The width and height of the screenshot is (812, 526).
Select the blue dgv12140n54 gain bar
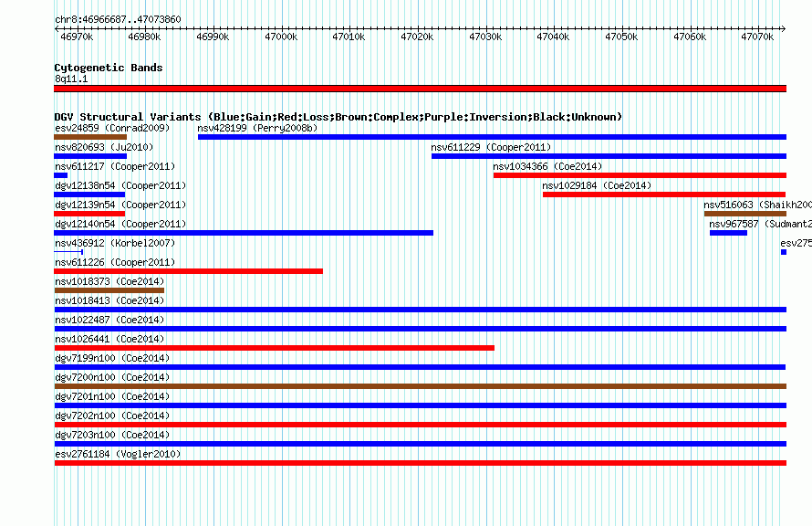point(244,233)
